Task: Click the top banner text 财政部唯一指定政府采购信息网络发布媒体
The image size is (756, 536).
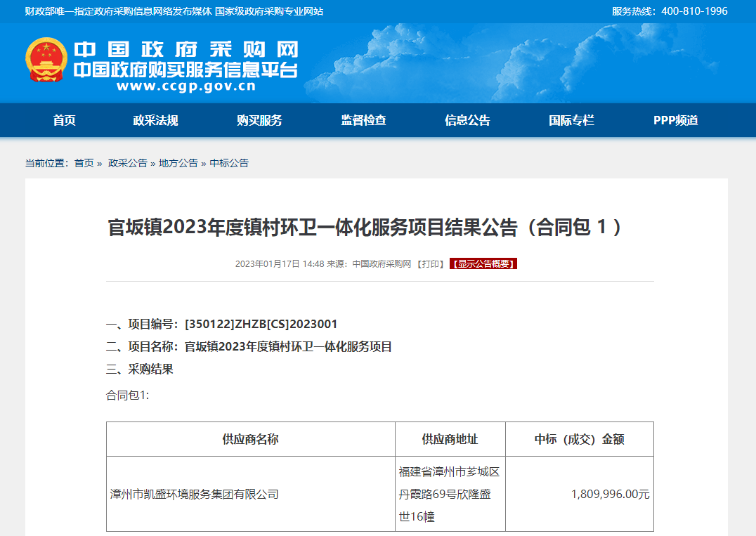Action: point(119,11)
